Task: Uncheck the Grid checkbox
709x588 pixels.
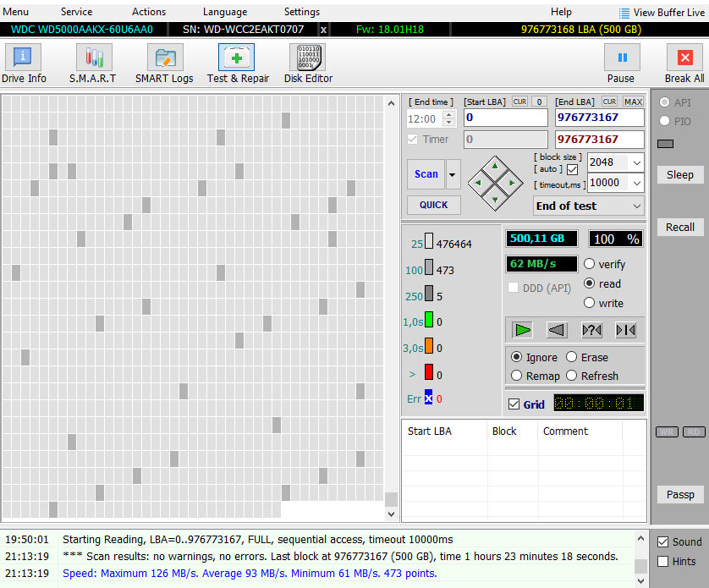Action: [514, 404]
